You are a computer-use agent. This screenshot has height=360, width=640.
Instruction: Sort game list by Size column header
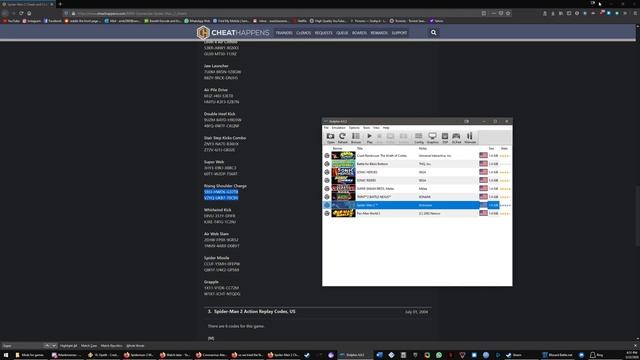pyautogui.click(x=491, y=149)
